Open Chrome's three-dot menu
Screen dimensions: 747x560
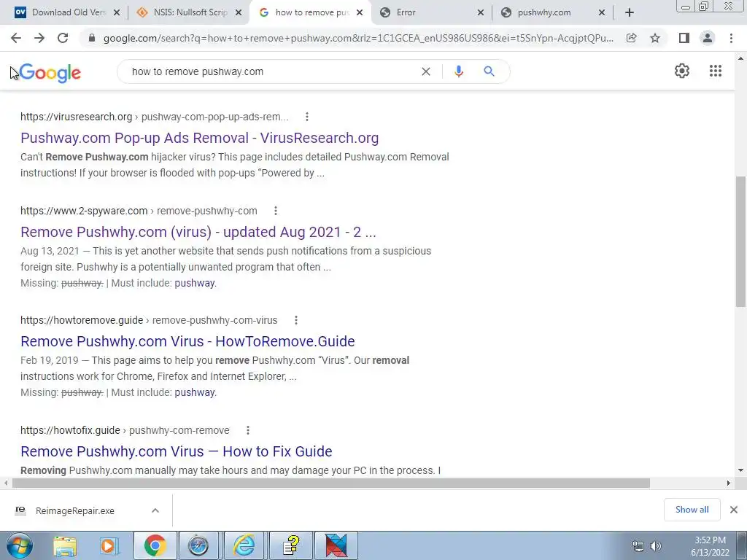pos(731,38)
